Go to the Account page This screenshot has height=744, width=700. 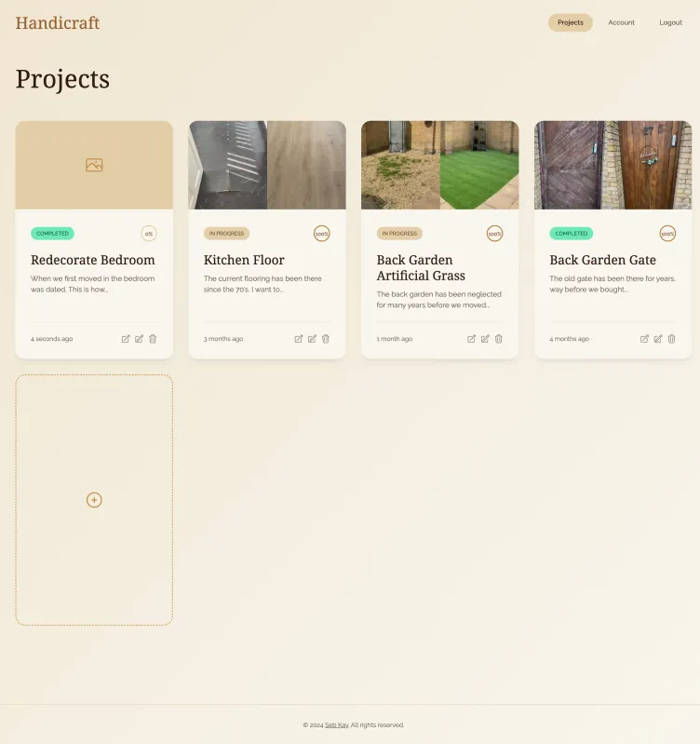click(621, 22)
